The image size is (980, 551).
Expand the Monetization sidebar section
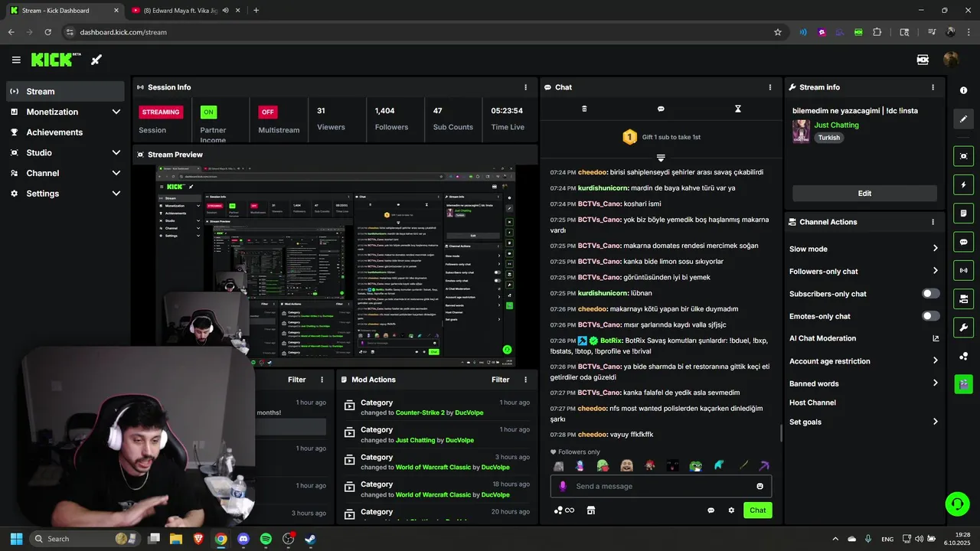click(x=116, y=112)
